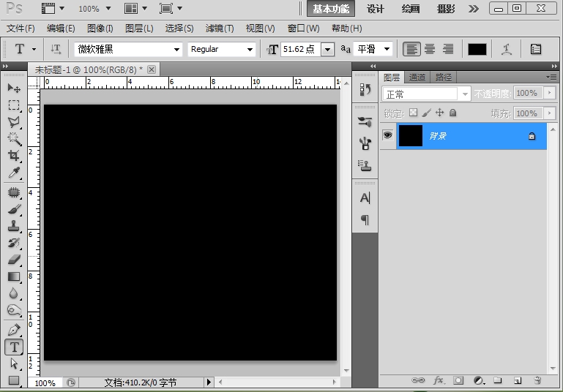The height and width of the screenshot is (392, 563).
Task: Select the Polygonal Lasso tool
Action: tap(14, 122)
